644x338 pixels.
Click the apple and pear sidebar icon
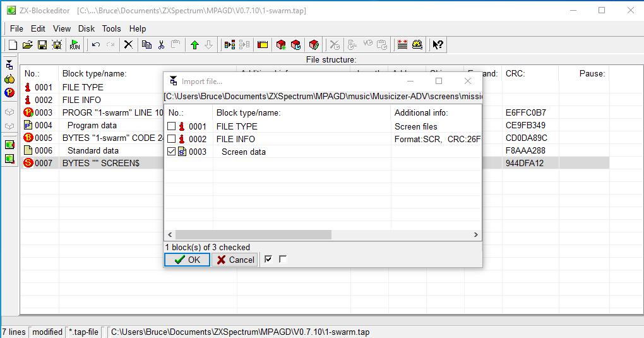(x=9, y=78)
